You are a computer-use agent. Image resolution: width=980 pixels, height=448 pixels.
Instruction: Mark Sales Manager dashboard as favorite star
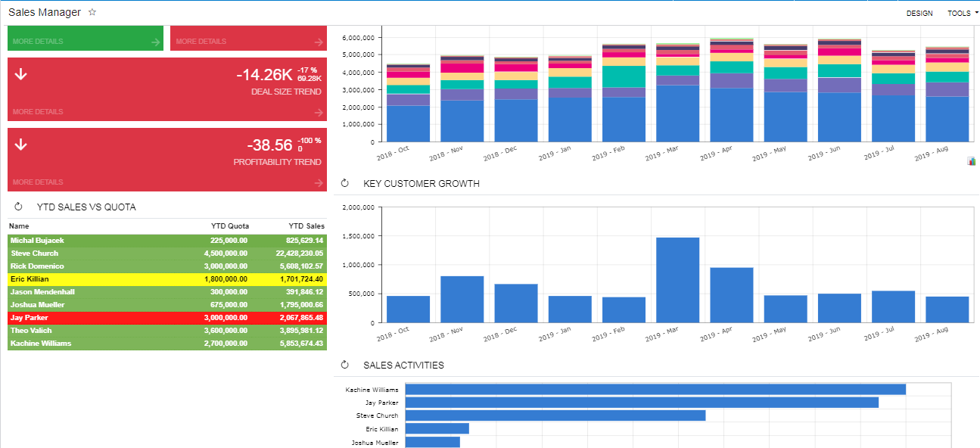click(92, 13)
